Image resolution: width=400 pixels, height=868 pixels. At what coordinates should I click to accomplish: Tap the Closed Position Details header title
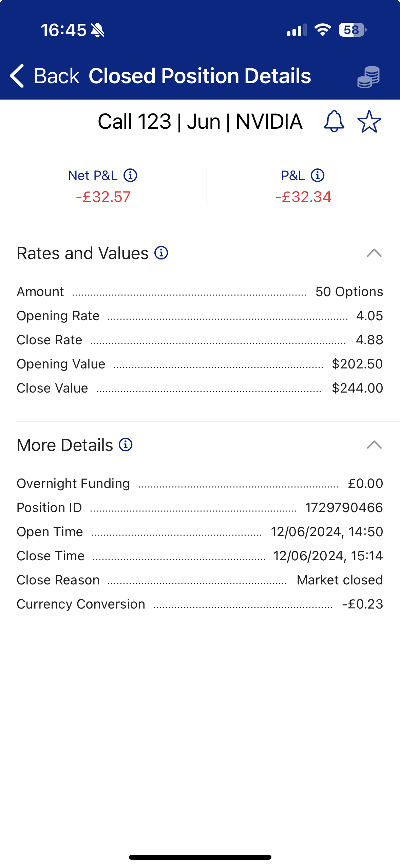coord(199,76)
